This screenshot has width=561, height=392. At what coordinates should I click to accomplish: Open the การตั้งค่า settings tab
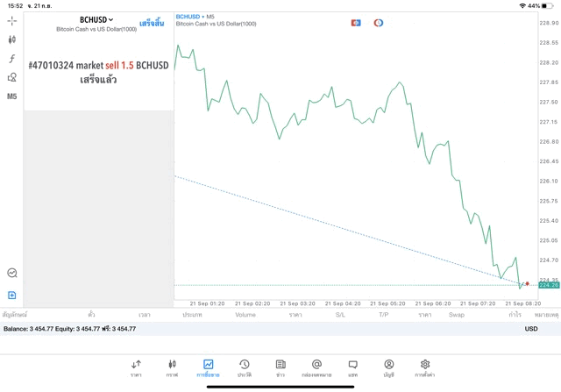425,367
